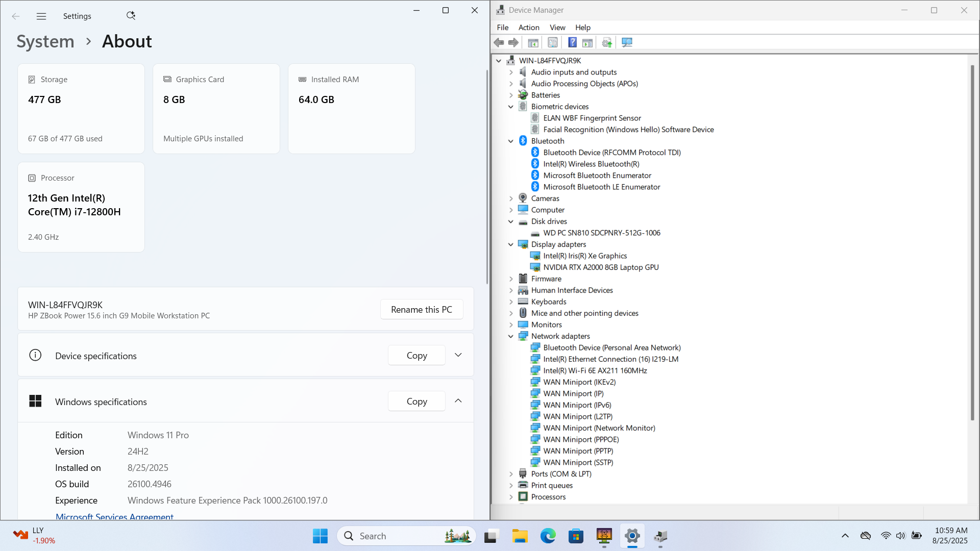The width and height of the screenshot is (980, 551).
Task: Collapse Windows specifications section chevron
Action: point(458,401)
